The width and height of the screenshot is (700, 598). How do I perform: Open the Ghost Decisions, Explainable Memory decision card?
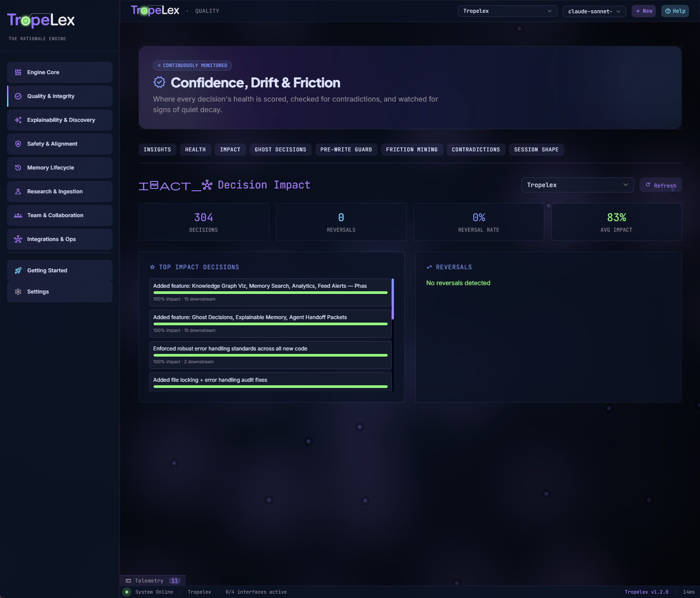(x=270, y=323)
